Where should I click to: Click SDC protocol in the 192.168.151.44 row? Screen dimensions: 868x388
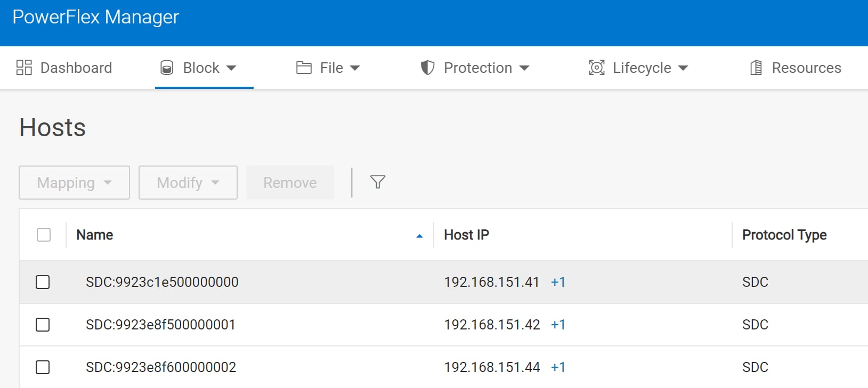click(x=755, y=367)
